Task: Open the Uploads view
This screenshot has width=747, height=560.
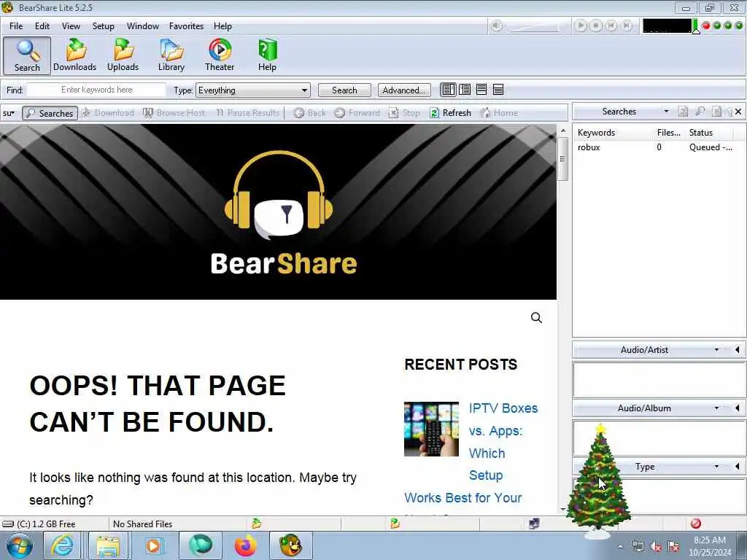Action: [x=123, y=55]
